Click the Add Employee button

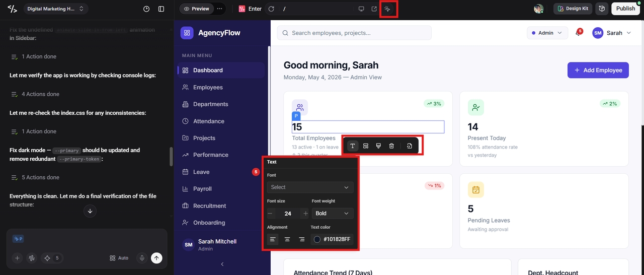[x=598, y=70]
